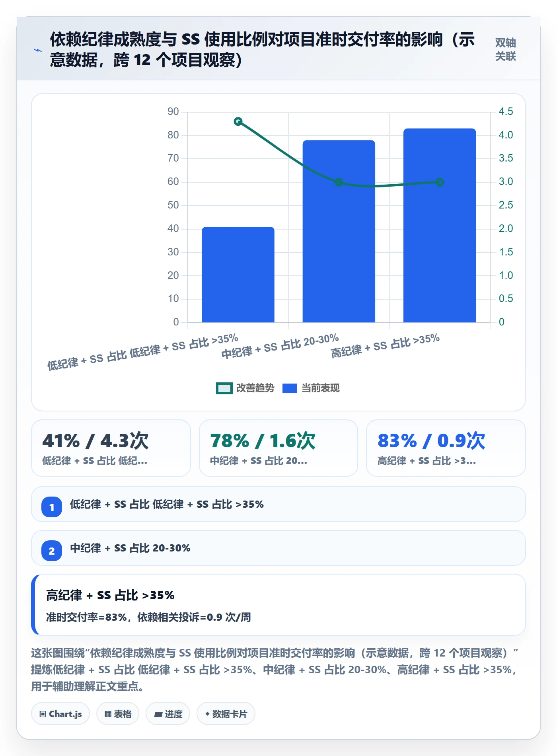This screenshot has height=756, width=557.
Task: Click the blue bar reaching about 41
Action: click(238, 275)
